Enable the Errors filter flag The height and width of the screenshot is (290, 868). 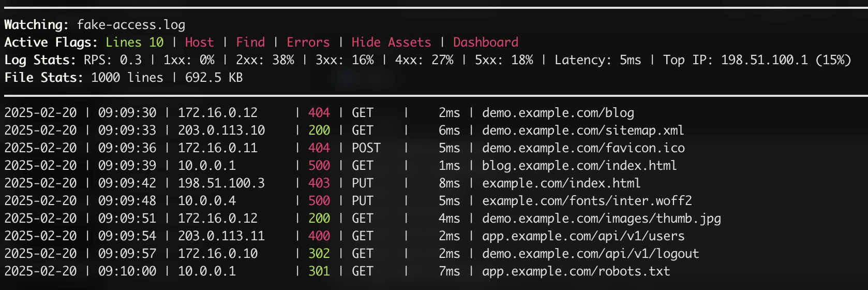click(x=308, y=42)
